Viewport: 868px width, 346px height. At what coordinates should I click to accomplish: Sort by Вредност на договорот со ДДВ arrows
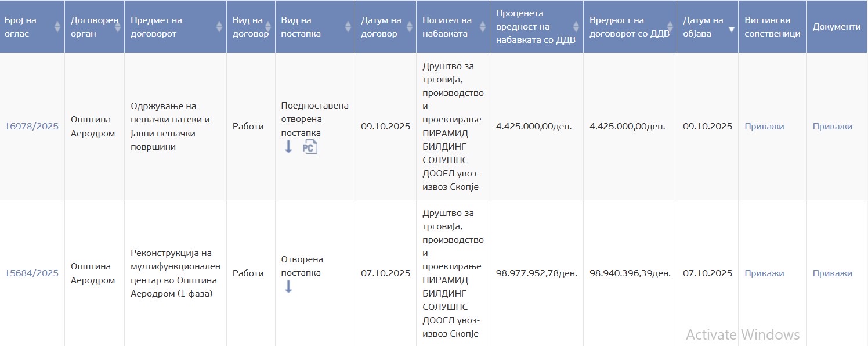(x=668, y=27)
